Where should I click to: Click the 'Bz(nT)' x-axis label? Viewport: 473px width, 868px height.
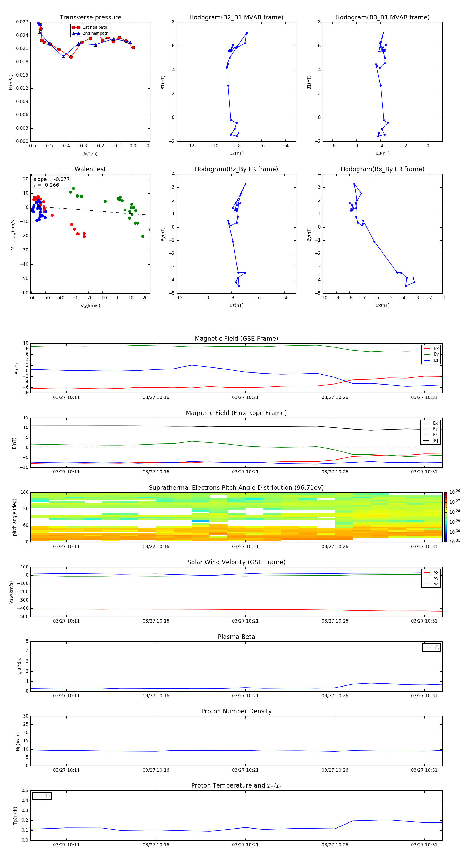236,305
